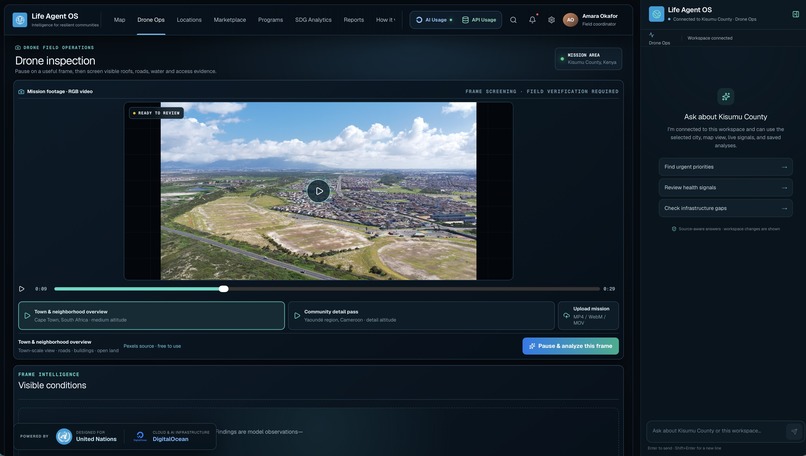Click Check infrastructure gaps suggestion
Screen dimensions: 806x456
725,208
